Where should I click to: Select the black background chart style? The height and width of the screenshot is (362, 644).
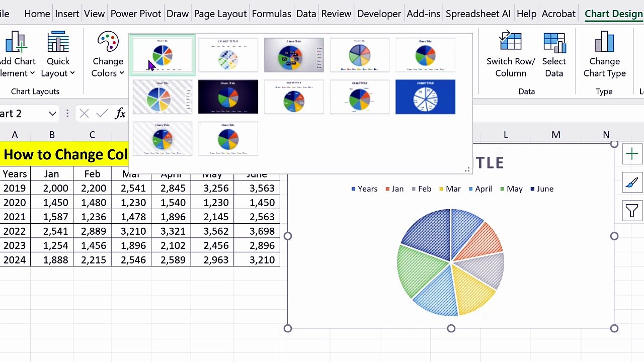pos(228,97)
